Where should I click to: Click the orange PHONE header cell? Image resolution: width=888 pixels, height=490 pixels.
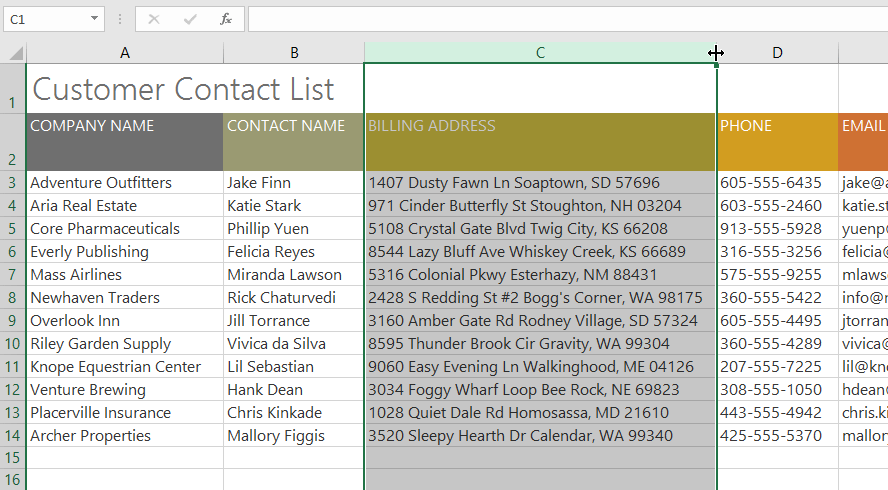tap(777, 142)
